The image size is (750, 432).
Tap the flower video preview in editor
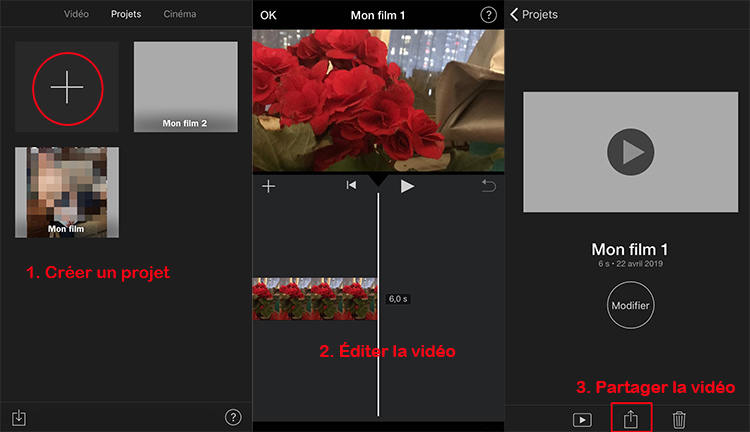point(378,100)
